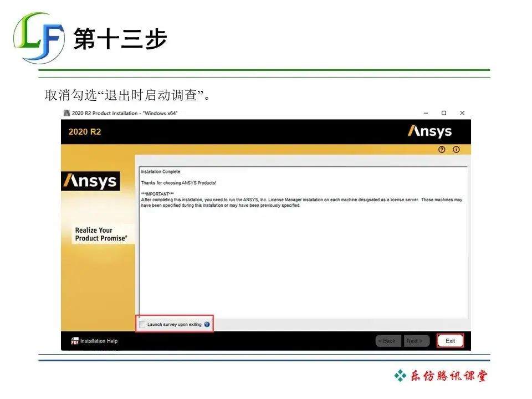Screen dimensions: 532x399
Task: Maximize the Product Installation window
Action: point(444,113)
